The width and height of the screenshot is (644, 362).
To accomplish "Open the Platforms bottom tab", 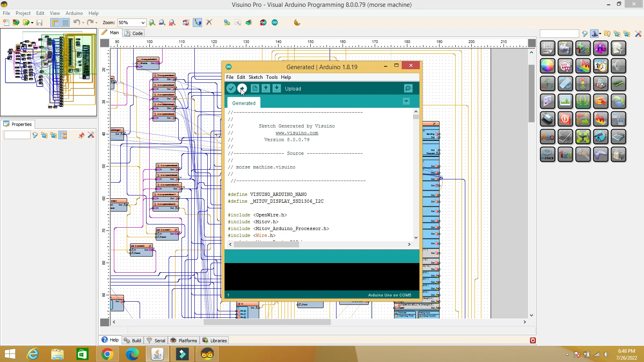I will (184, 340).
